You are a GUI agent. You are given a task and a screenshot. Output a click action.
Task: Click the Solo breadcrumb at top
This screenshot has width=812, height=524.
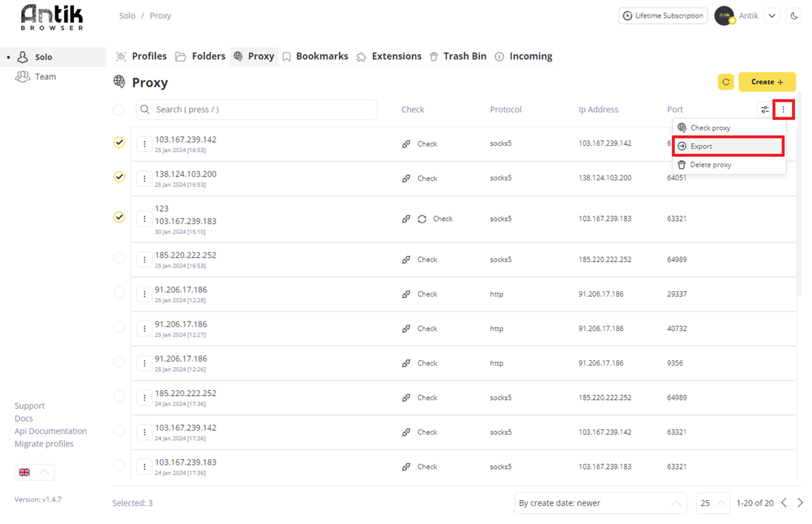pos(127,16)
